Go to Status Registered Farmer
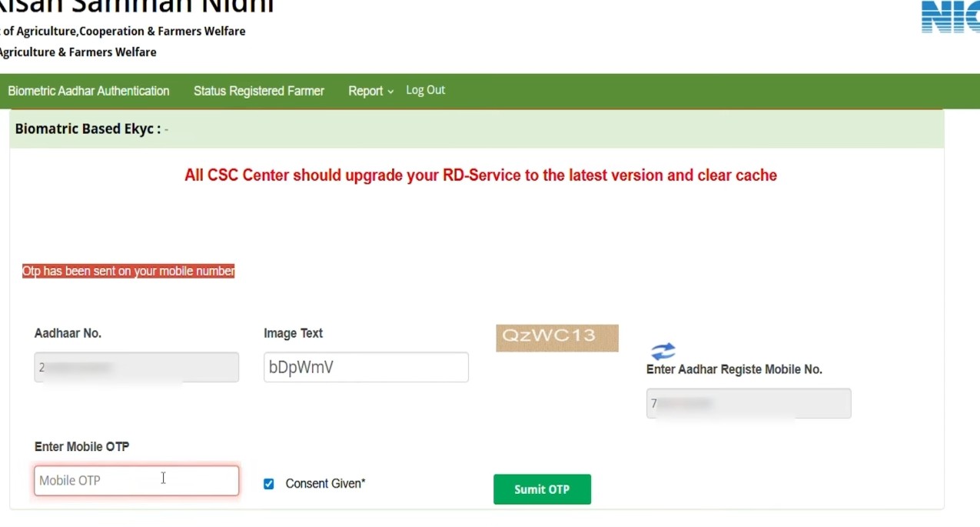980x527 pixels. tap(258, 91)
